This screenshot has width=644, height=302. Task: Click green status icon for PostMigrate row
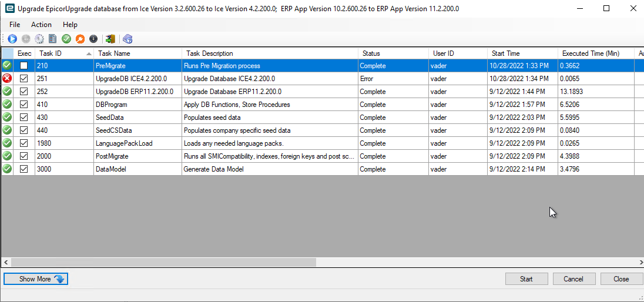pos(7,156)
